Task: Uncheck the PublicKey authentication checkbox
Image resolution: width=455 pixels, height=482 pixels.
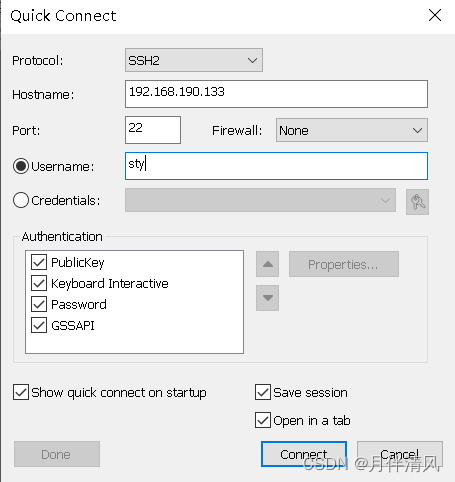Action: [39, 262]
